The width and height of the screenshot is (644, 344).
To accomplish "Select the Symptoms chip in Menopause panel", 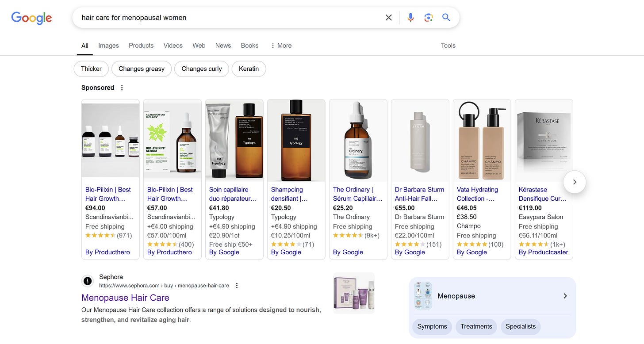I will (x=432, y=327).
